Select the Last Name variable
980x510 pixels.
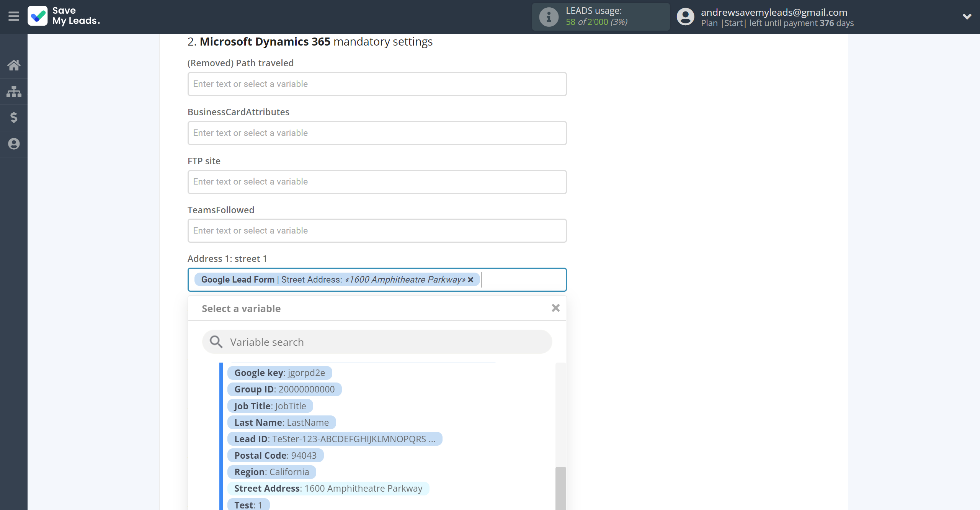click(281, 422)
